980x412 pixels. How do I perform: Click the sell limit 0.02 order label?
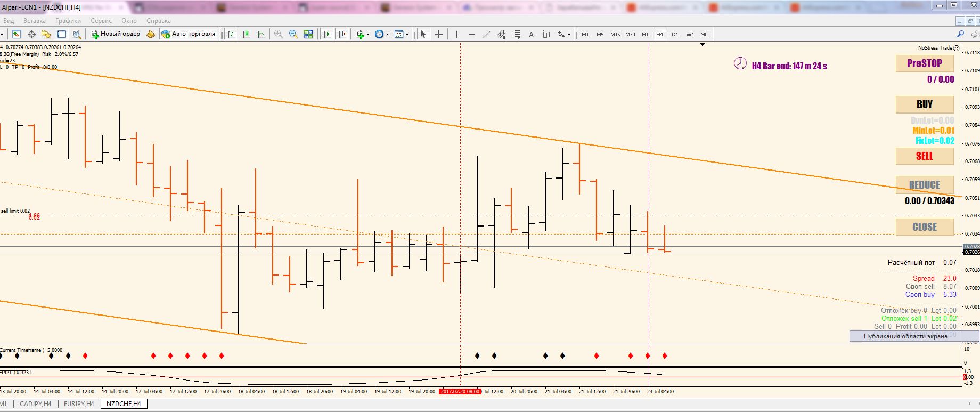[x=15, y=211]
